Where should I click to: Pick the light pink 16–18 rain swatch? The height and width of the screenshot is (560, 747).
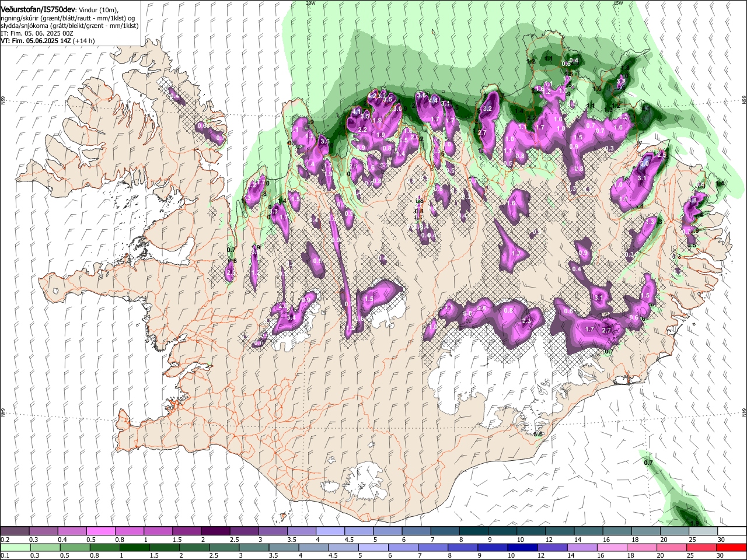coord(612,547)
